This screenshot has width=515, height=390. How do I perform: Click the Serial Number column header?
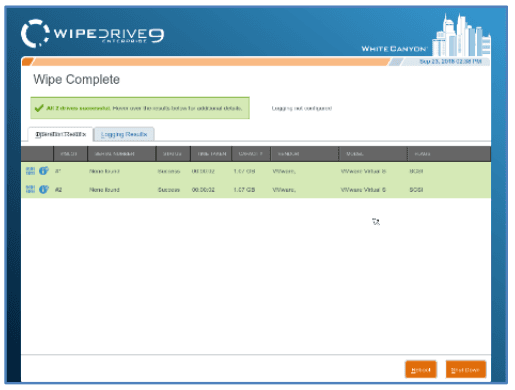[x=121, y=154]
